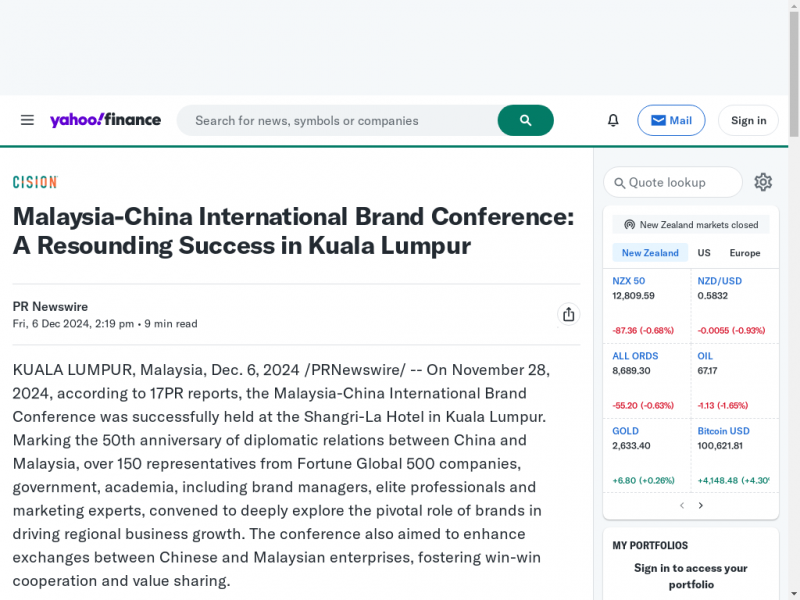Viewport: 800px width, 600px height.
Task: Share the article via share icon
Action: tap(568, 314)
